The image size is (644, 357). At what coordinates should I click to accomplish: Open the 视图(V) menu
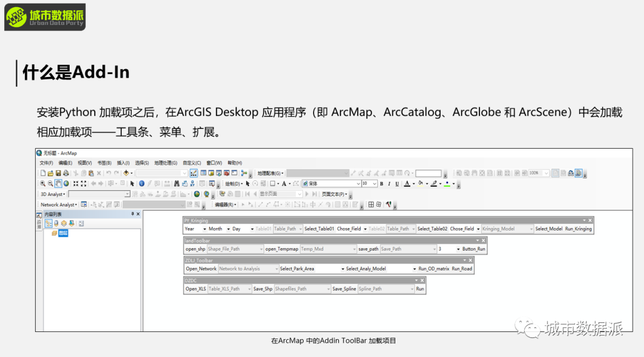point(85,163)
